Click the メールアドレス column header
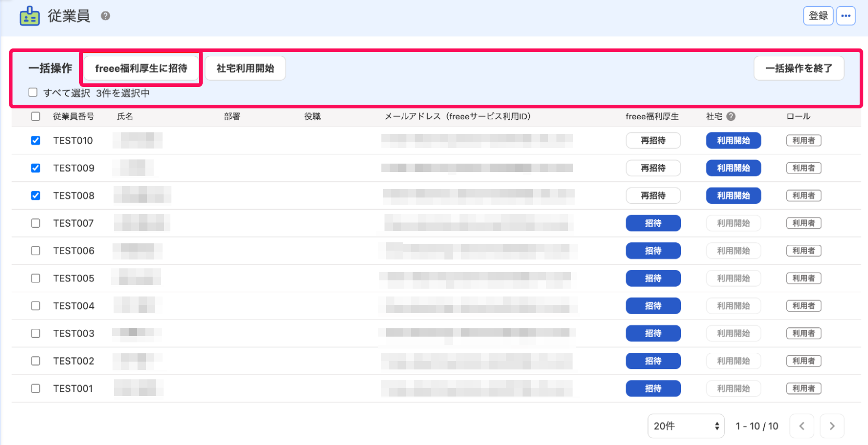Viewport: 868px width, 445px height. click(x=457, y=116)
